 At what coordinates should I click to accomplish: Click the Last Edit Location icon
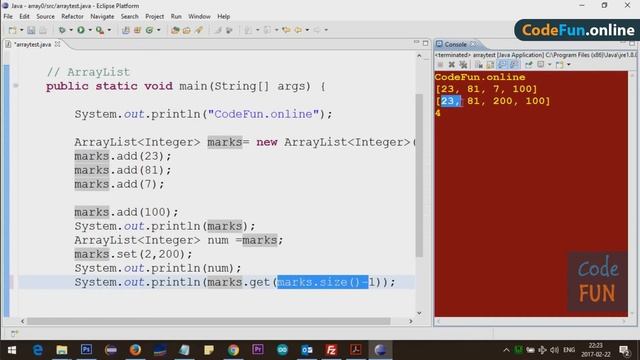point(286,30)
